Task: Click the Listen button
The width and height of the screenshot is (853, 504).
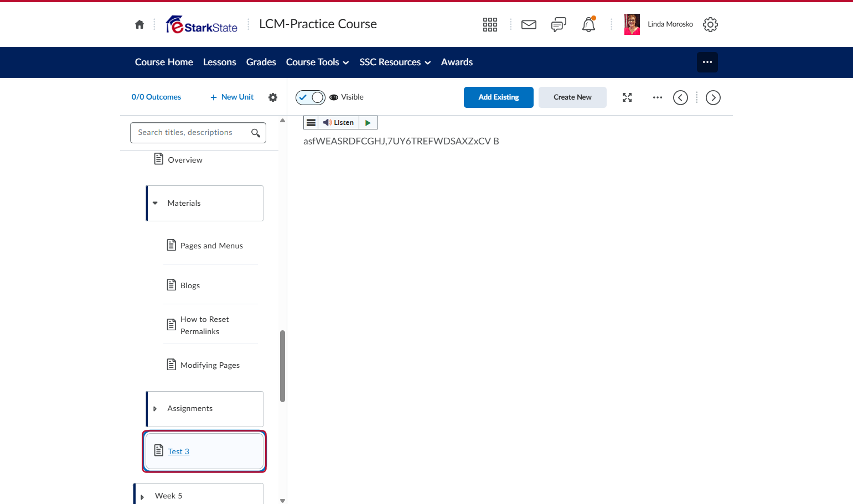Action: tap(339, 123)
